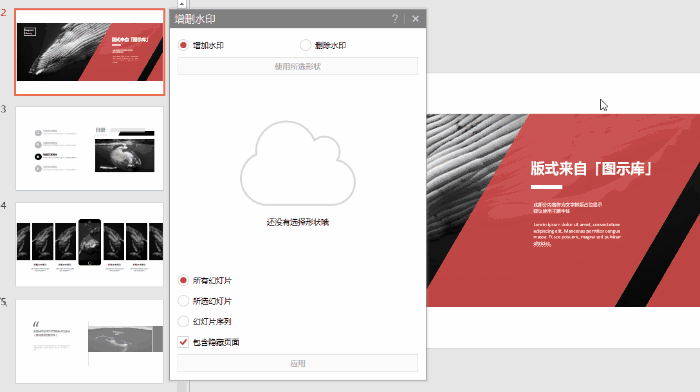
Task: Select the 删除水印 radio button
Action: pyautogui.click(x=305, y=45)
